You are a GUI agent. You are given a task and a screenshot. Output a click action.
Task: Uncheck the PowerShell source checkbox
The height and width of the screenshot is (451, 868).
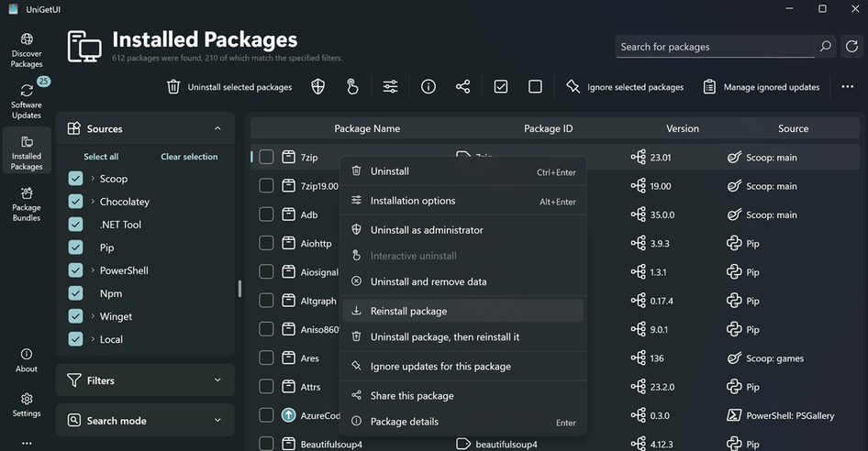[75, 270]
